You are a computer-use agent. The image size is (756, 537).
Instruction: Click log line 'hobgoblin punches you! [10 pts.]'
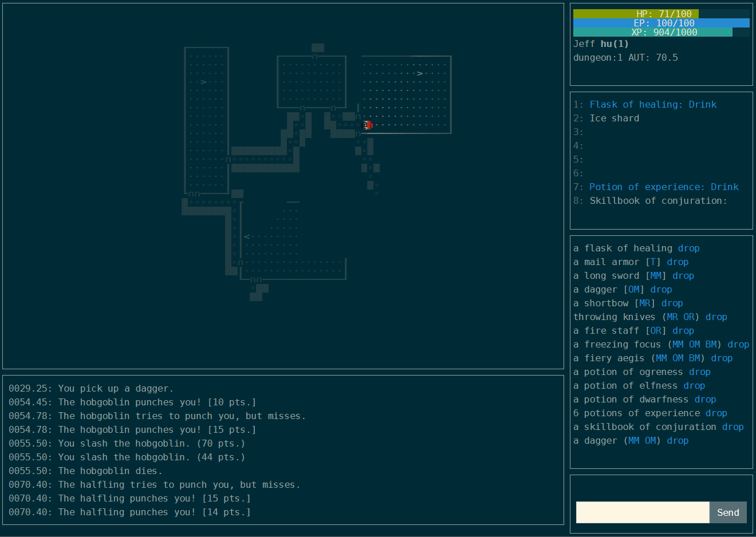(x=168, y=402)
